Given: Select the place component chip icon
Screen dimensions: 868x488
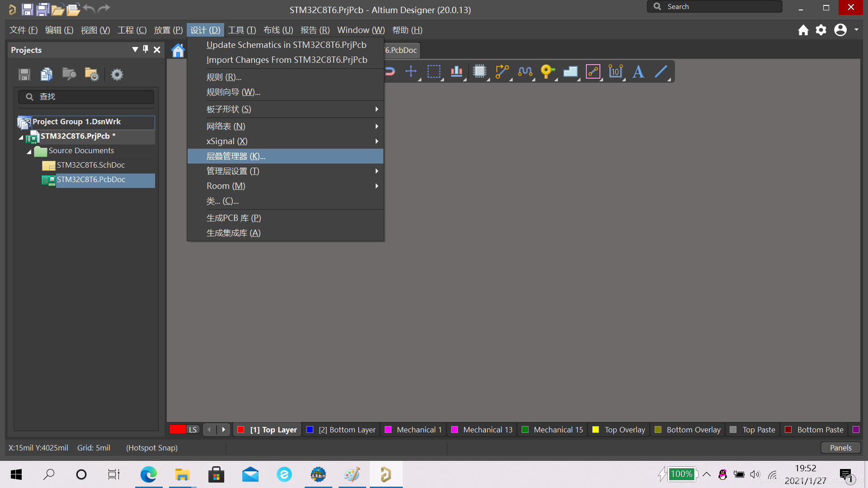Looking at the screenshot, I should point(479,71).
